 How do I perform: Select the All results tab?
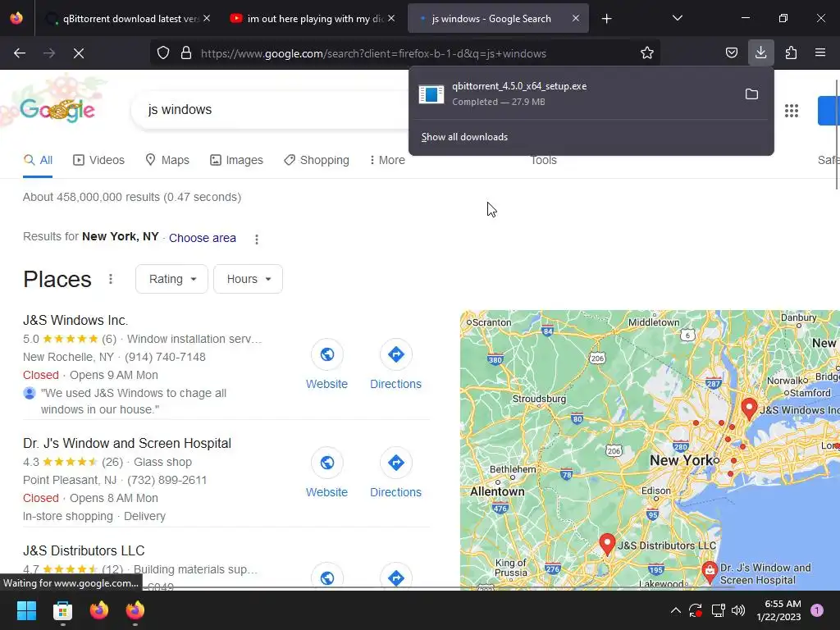click(38, 160)
